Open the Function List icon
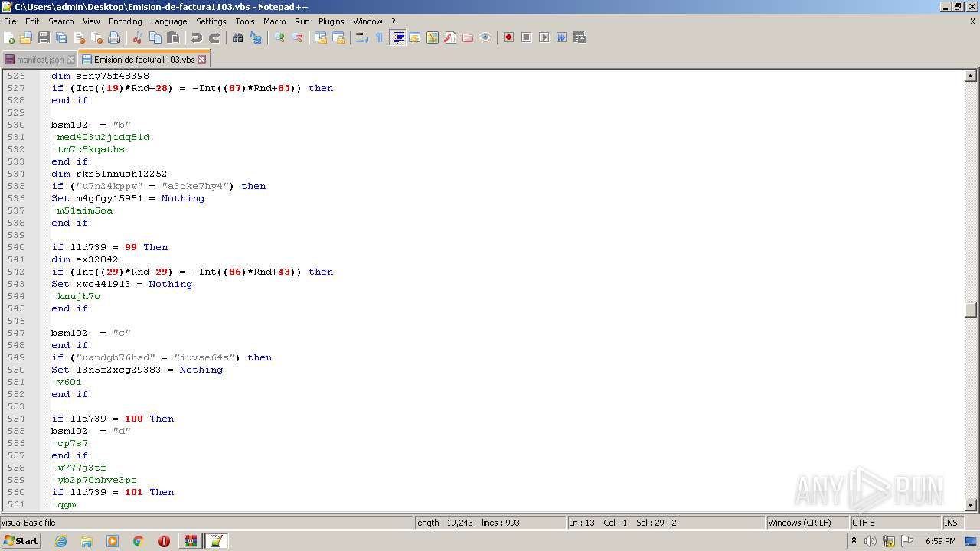The image size is (980, 551). [x=450, y=37]
